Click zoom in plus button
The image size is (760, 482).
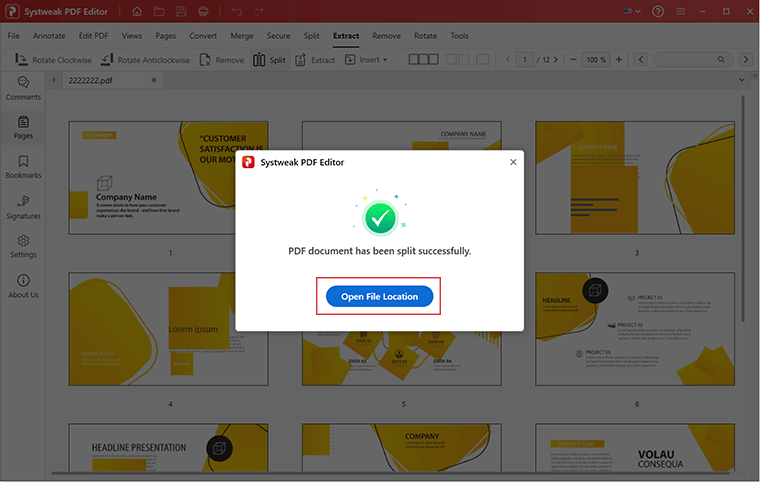tap(619, 60)
